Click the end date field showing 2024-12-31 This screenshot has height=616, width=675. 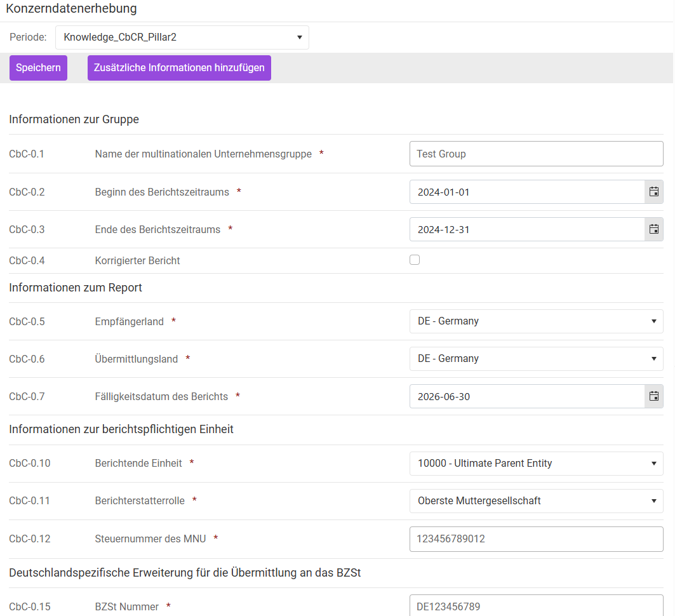pyautogui.click(x=526, y=229)
